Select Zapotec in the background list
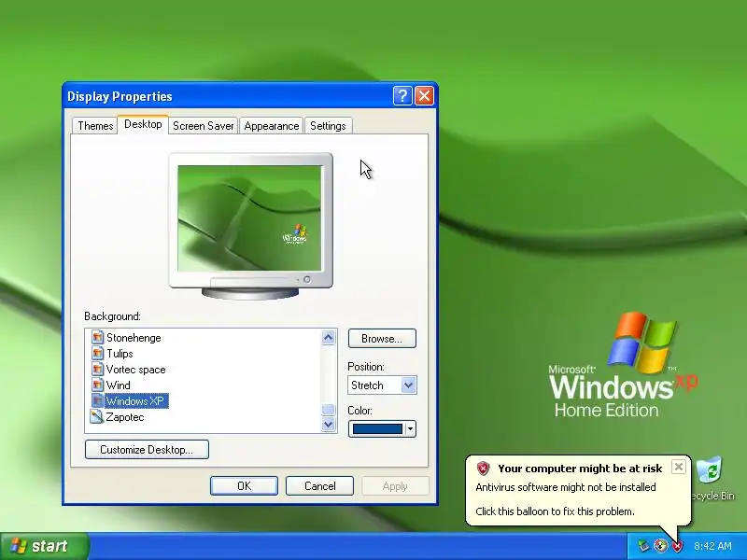Screen dimensions: 747x560 (x=125, y=416)
